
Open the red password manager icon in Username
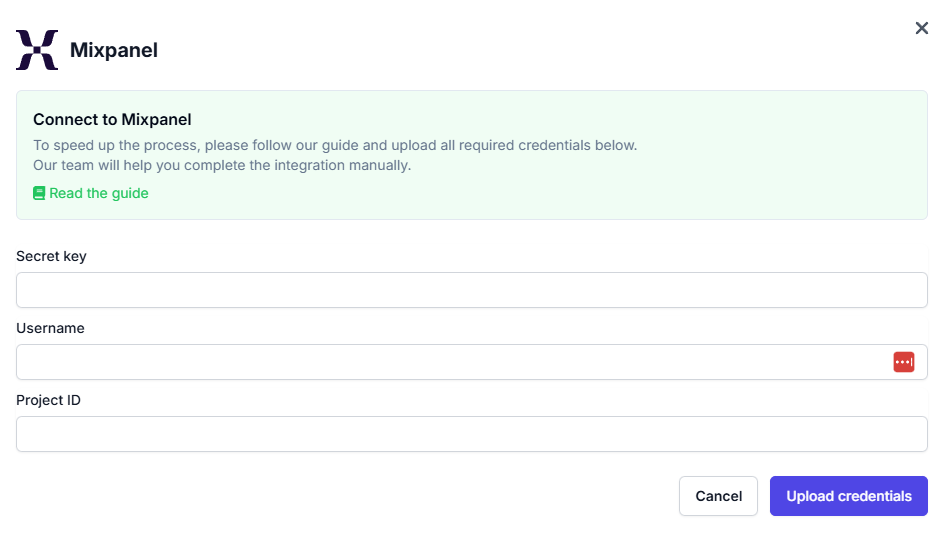point(903,362)
